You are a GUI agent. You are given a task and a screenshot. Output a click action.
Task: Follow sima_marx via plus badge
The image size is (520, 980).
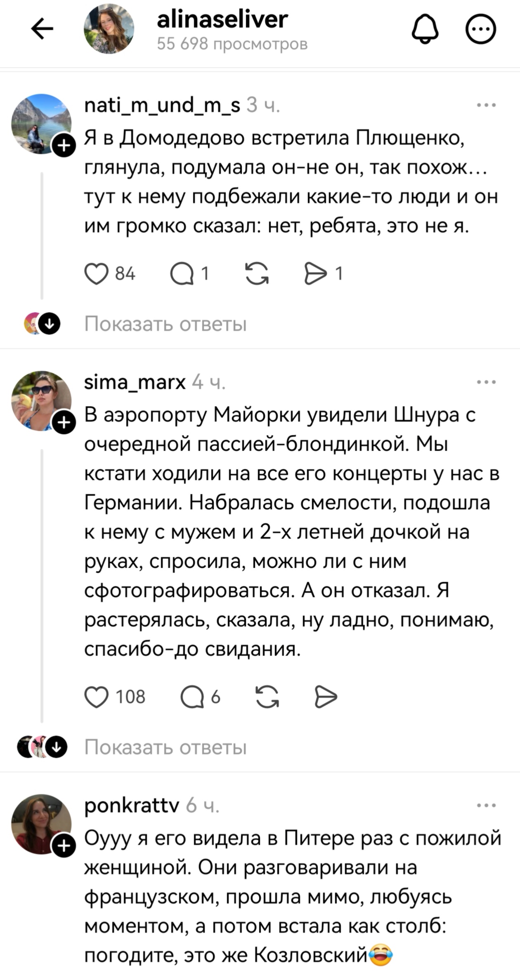[63, 423]
